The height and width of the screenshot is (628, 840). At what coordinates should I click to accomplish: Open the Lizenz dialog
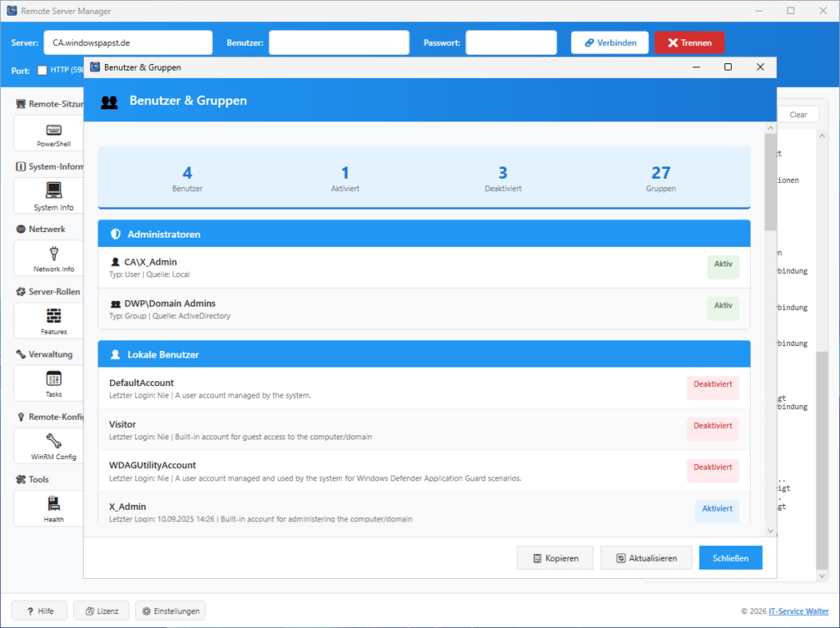coord(101,610)
